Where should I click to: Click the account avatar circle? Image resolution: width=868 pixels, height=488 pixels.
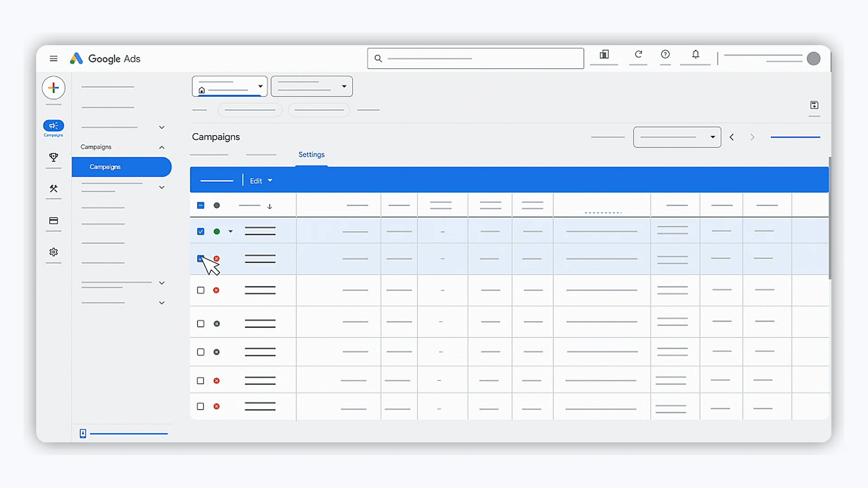pyautogui.click(x=813, y=59)
